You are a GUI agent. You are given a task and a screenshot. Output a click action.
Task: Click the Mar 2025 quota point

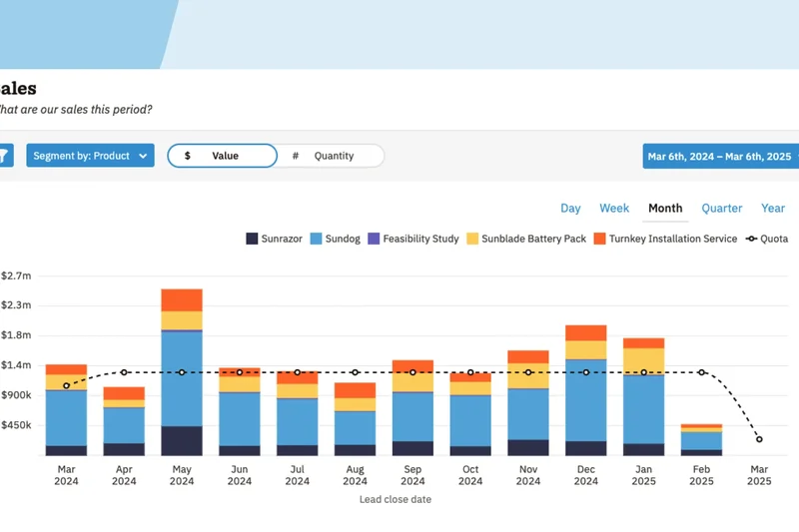click(x=759, y=439)
